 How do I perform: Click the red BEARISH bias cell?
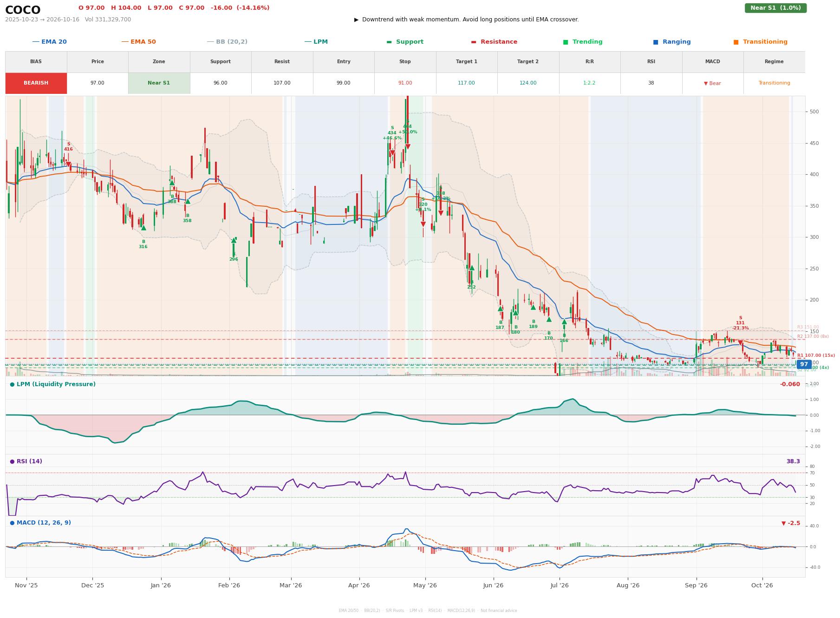pos(36,83)
